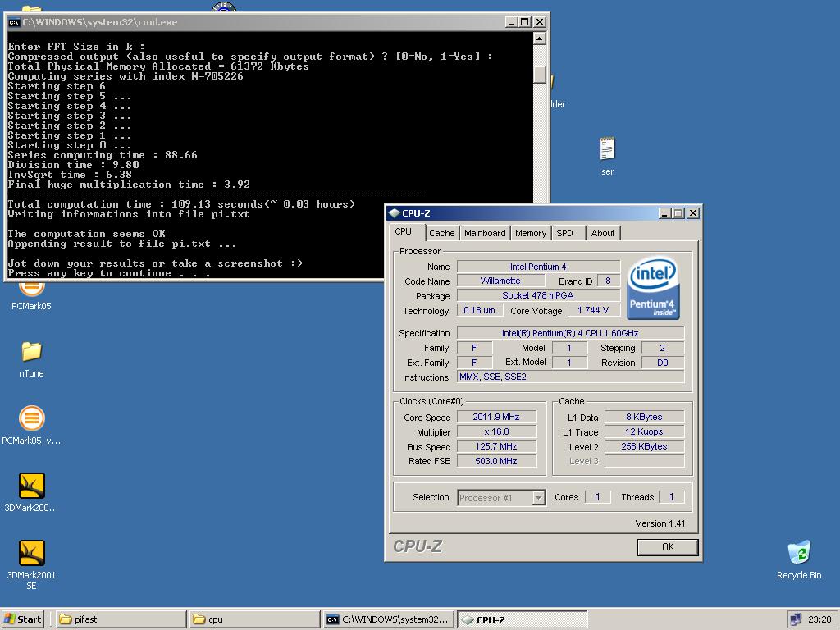This screenshot has width=840, height=630.
Task: Click the Code Name value Willamette
Action: tap(500, 281)
